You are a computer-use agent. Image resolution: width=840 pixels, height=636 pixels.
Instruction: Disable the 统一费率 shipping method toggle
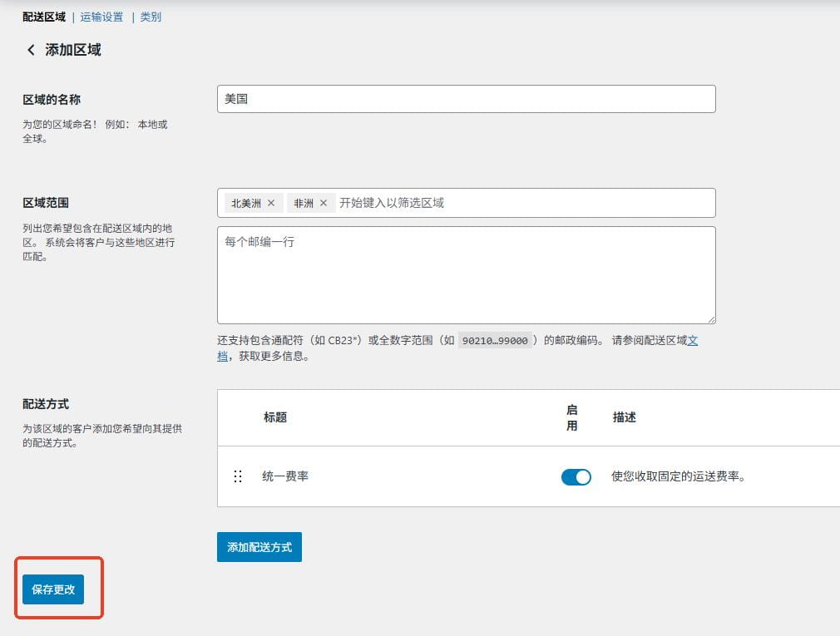point(576,476)
